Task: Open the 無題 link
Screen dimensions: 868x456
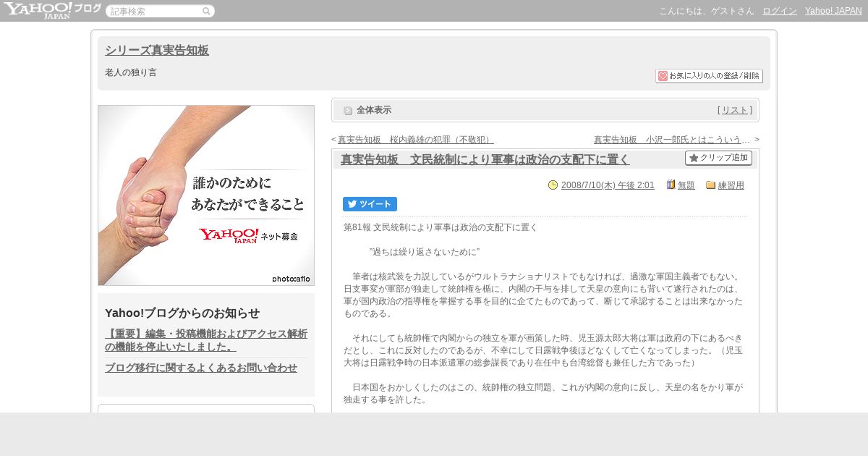Action: click(x=686, y=185)
